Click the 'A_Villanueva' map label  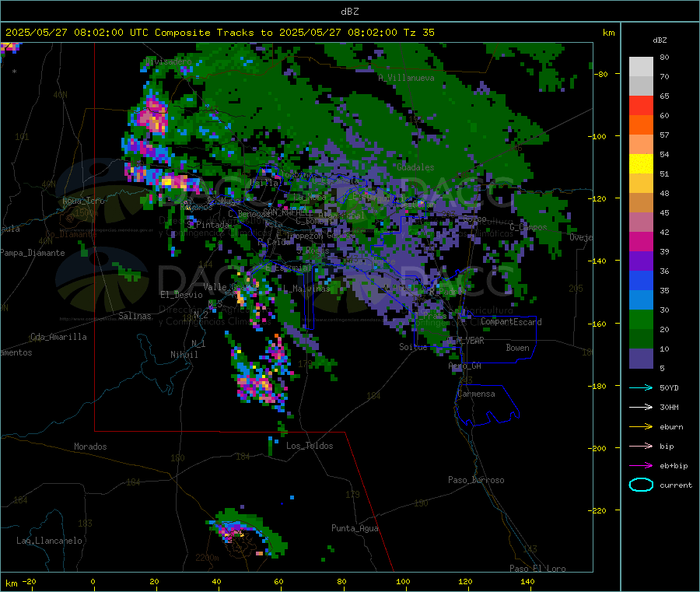click(406, 78)
